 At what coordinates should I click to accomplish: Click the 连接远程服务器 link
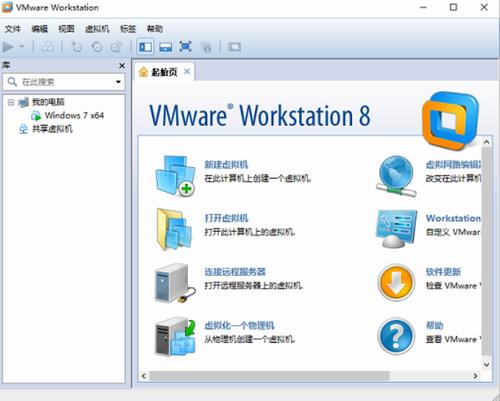(235, 272)
